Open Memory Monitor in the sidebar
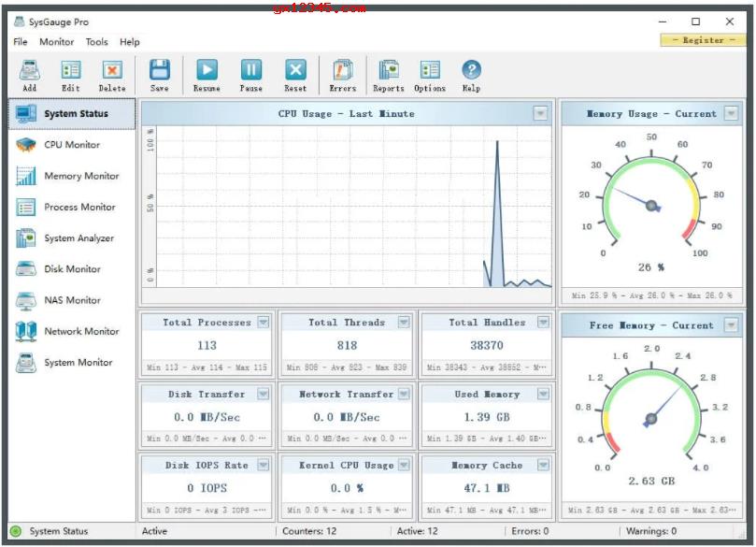Image resolution: width=756 pixels, height=547 pixels. [x=72, y=176]
